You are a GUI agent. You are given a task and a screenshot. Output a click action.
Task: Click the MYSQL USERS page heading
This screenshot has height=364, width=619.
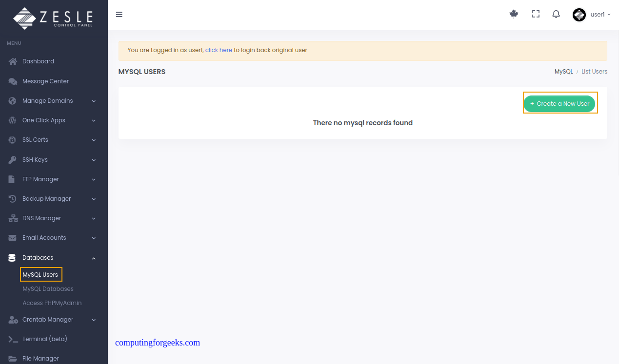(142, 72)
